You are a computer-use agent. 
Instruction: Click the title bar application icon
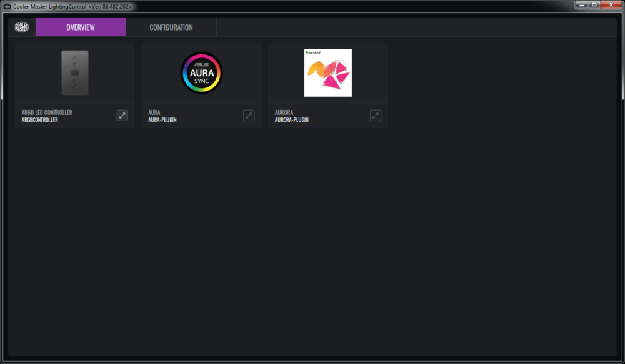(x=7, y=6)
